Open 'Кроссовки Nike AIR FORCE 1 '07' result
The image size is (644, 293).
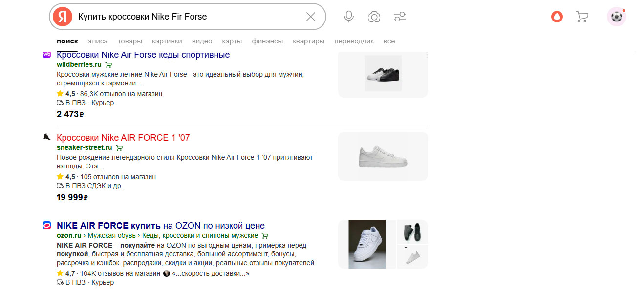pos(123,138)
